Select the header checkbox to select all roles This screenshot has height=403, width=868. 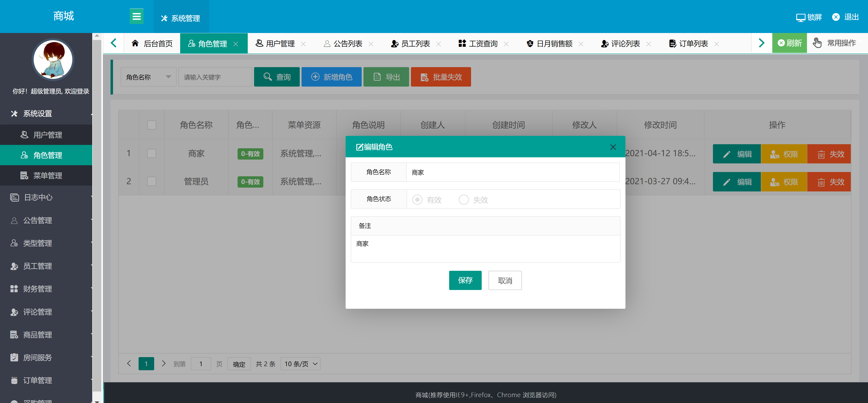coord(152,125)
